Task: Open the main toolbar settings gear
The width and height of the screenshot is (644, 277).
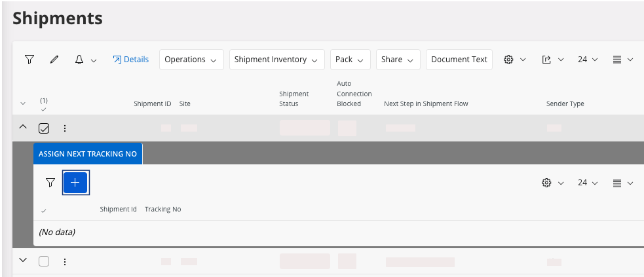Action: (508, 60)
